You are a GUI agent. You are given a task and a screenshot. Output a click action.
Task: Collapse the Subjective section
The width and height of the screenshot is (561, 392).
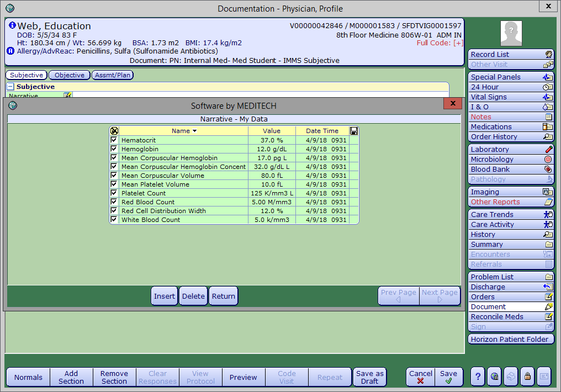pos(10,87)
